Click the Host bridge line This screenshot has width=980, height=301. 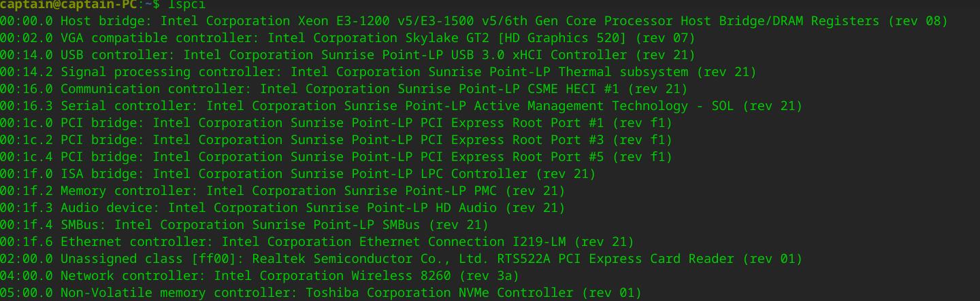pos(474,21)
